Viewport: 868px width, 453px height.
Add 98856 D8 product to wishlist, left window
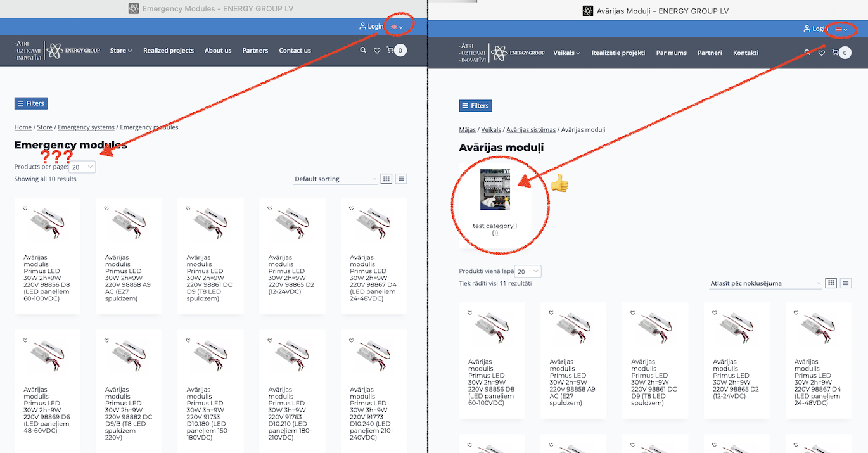[x=25, y=208]
